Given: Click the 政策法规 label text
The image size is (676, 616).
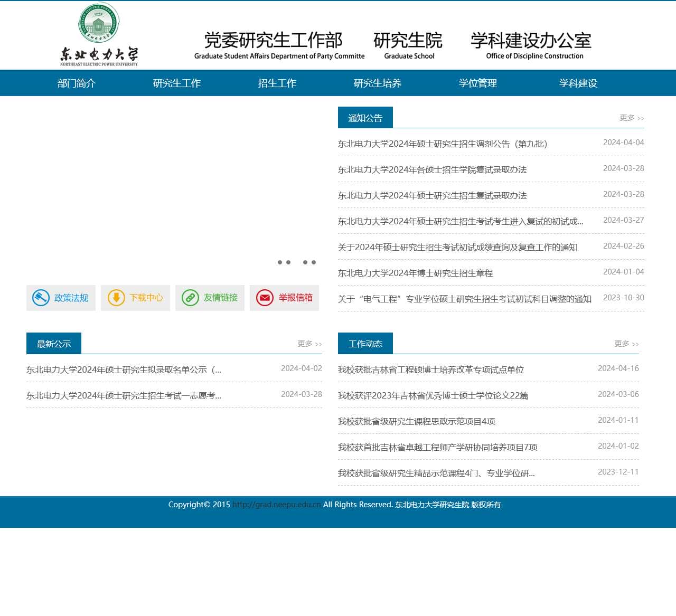Looking at the screenshot, I should point(71,298).
